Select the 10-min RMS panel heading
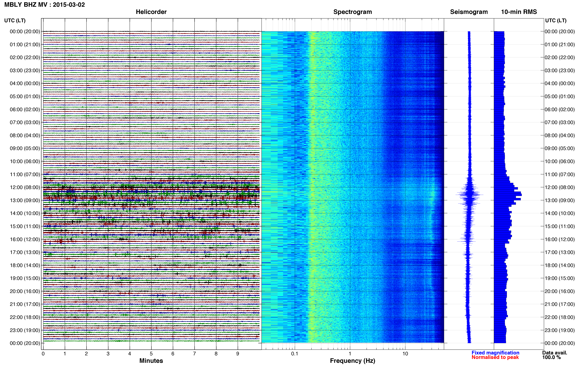588x368 pixels. 519,12
